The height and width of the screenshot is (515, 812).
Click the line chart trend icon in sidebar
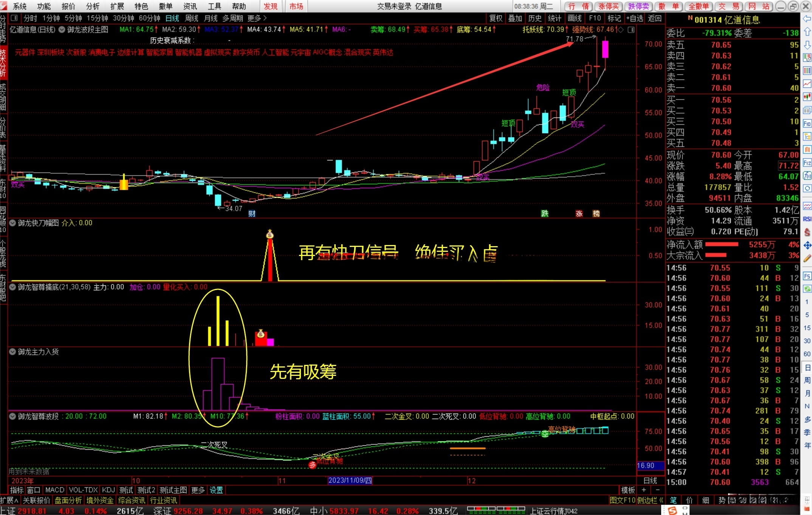807,84
